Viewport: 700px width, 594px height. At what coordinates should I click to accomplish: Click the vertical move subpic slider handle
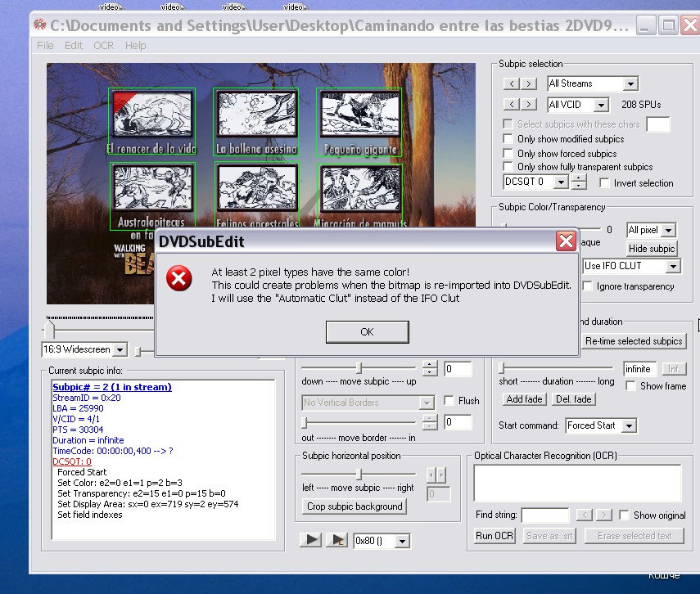tap(359, 367)
